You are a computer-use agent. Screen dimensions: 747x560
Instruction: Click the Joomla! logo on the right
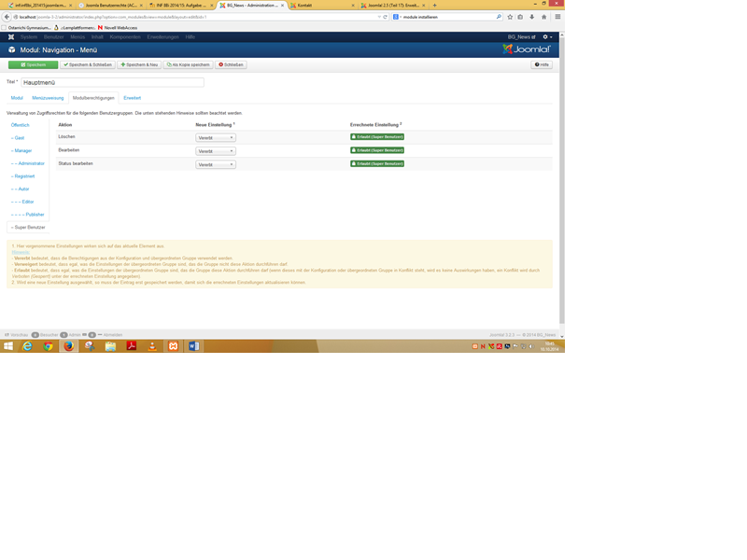coord(527,49)
